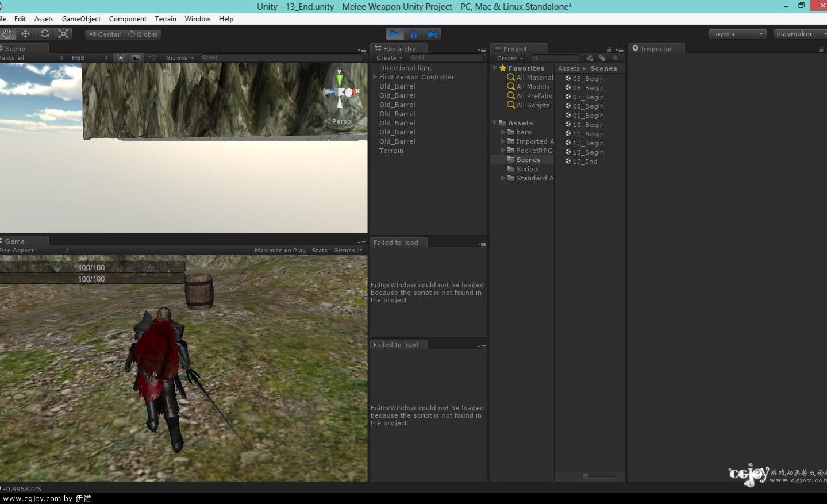This screenshot has height=504, width=827.
Task: Advance one frame with Step button
Action: [433, 34]
